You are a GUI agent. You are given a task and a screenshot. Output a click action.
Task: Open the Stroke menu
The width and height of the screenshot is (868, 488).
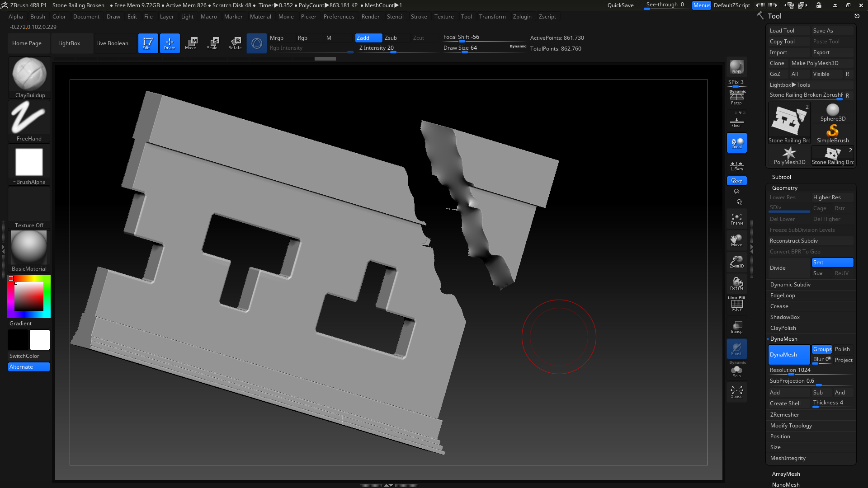click(418, 17)
